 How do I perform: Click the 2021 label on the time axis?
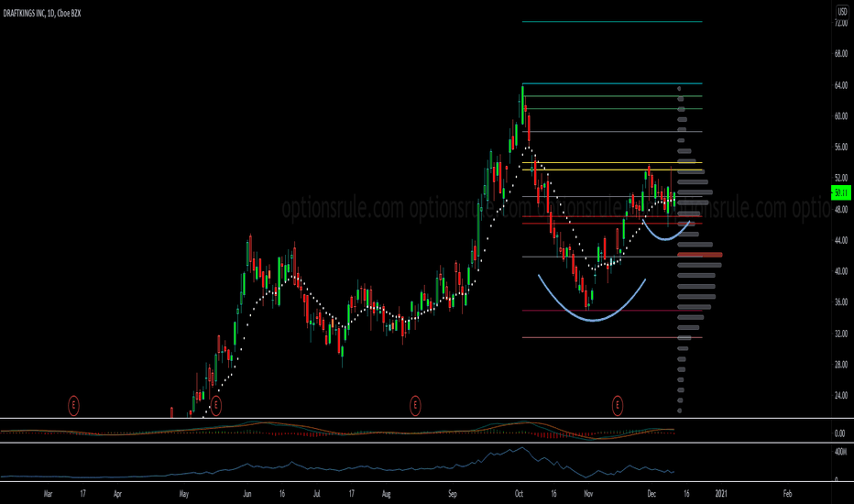click(x=720, y=494)
